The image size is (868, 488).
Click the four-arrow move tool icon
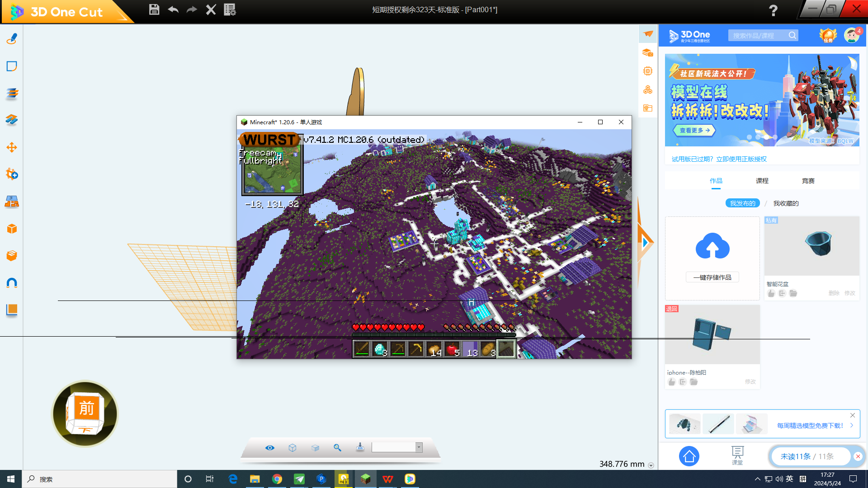12,147
